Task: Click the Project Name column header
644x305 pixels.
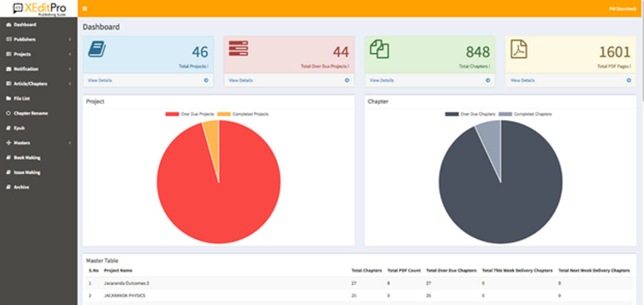Action: click(118, 271)
